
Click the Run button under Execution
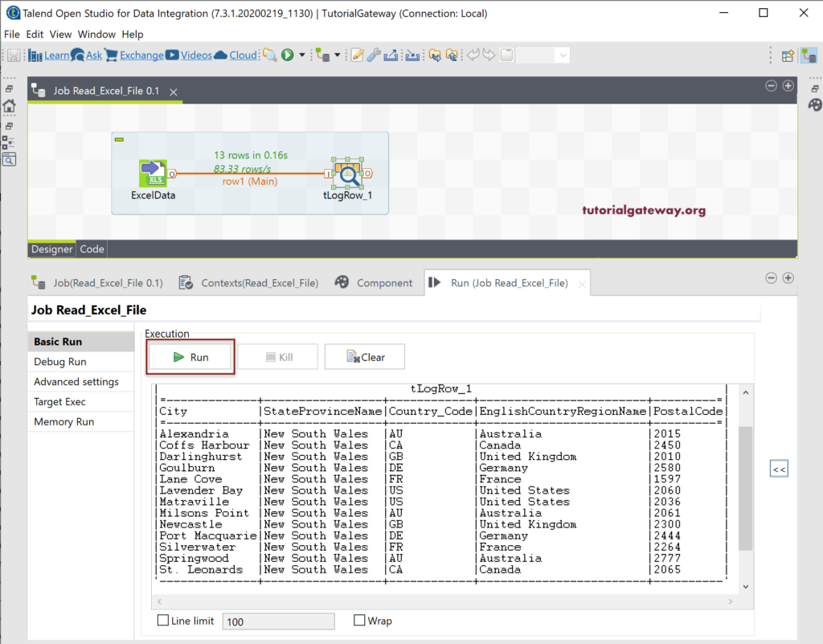coord(190,357)
